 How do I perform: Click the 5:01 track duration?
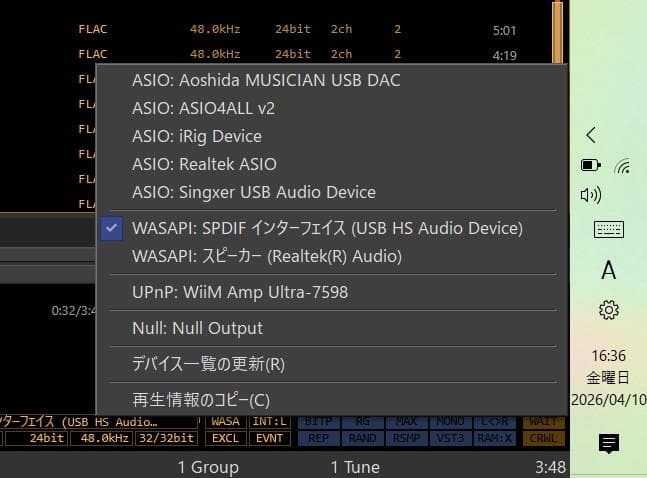(504, 31)
